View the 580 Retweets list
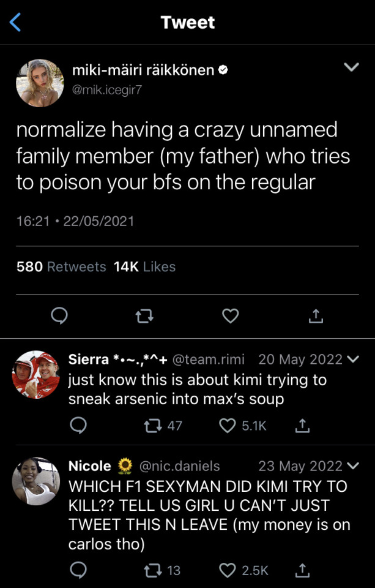This screenshot has width=375, height=588. [x=61, y=267]
